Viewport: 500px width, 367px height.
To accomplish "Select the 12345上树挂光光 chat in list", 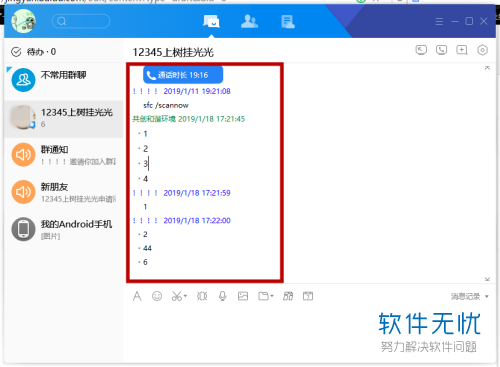I will (x=64, y=118).
